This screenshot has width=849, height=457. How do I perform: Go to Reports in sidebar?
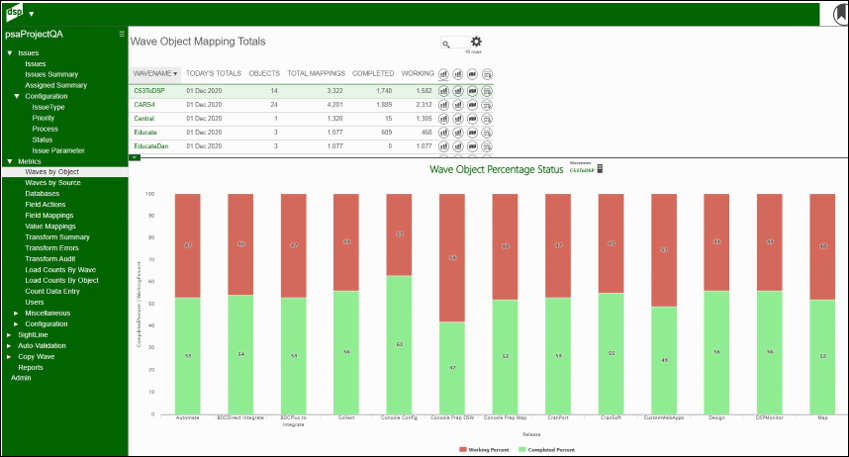pos(30,367)
